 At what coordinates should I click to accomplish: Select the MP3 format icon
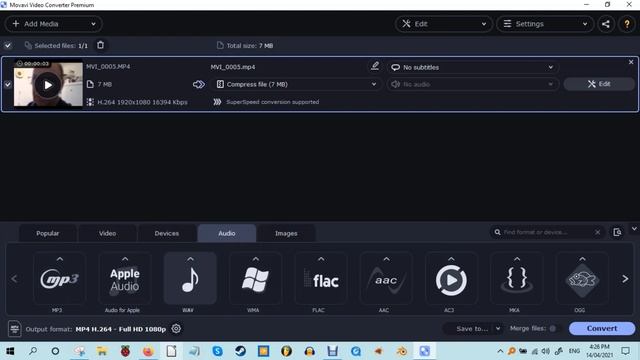click(x=60, y=279)
